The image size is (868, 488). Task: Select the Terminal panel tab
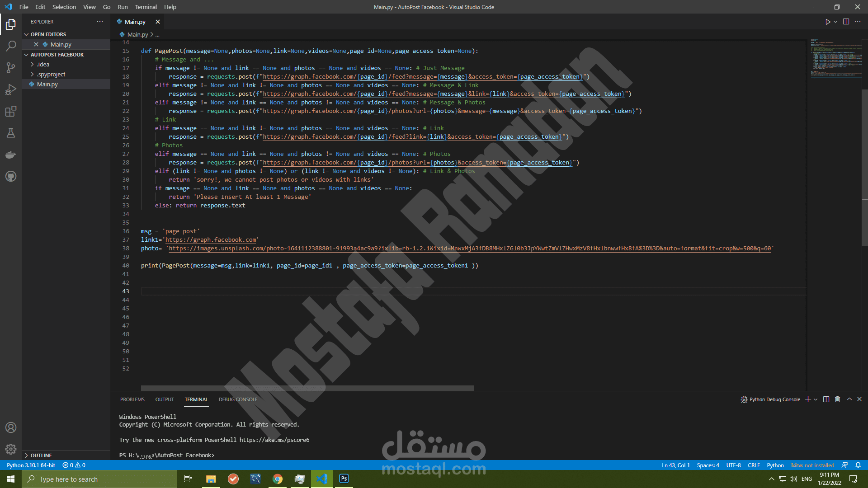pos(196,399)
